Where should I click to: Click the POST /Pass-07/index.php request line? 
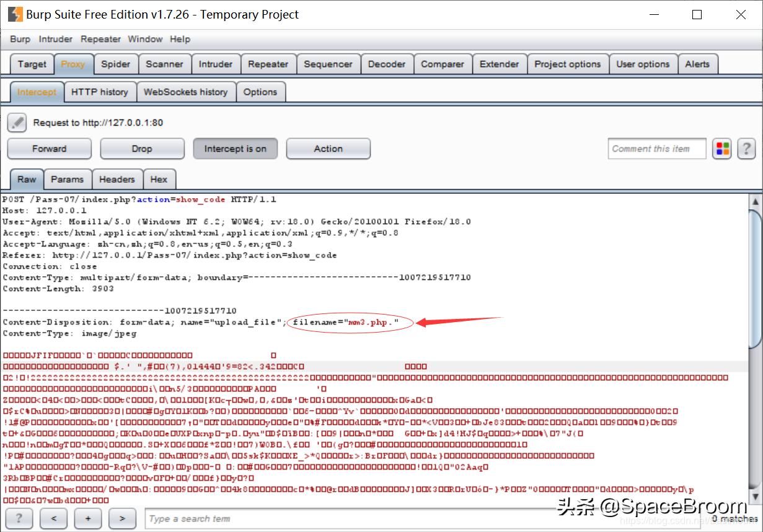pos(139,199)
